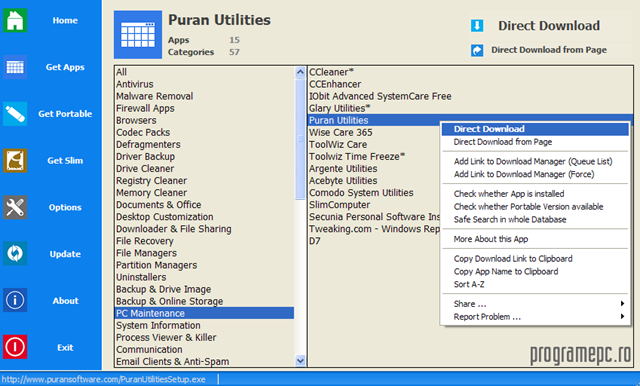Select the Documents & Office category
This screenshot has width=640, height=386.
point(204,205)
